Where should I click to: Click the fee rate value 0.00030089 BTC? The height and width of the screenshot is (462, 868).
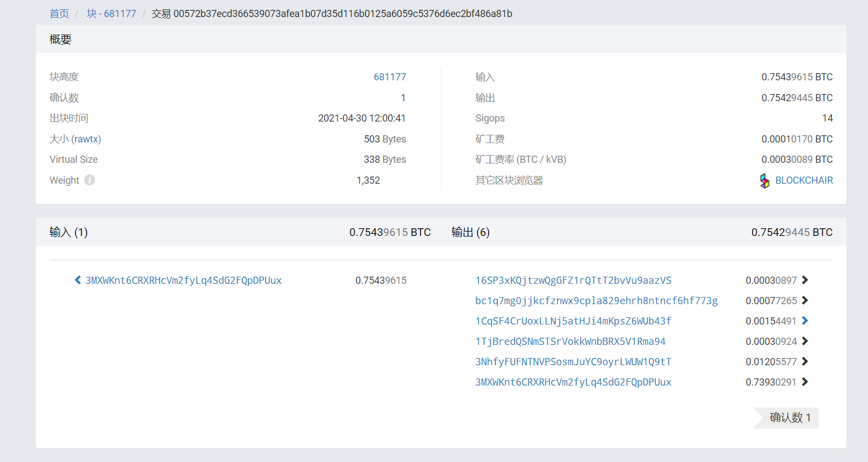coord(797,159)
